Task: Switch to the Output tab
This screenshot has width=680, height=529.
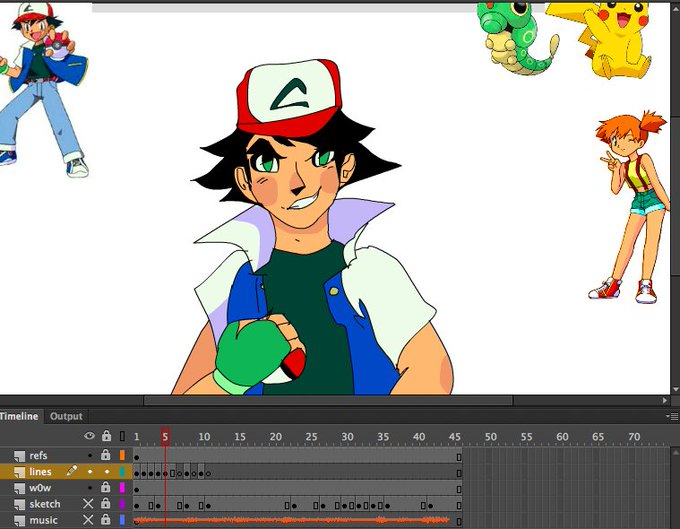Action: pos(66,416)
